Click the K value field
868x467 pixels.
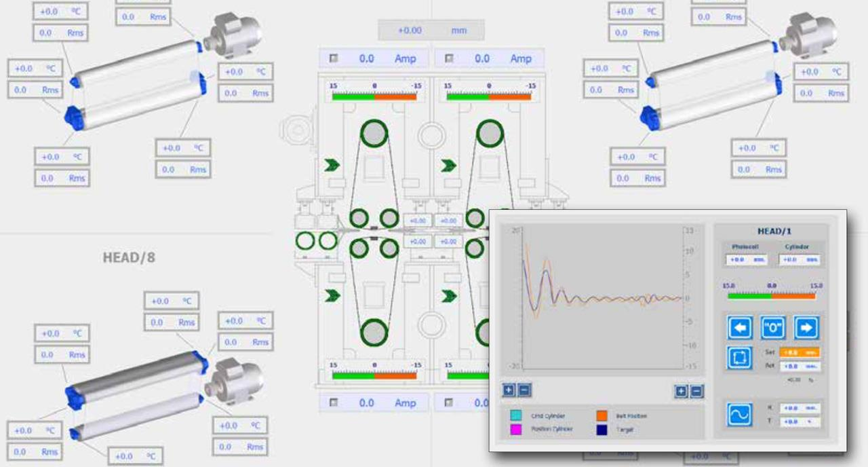[x=800, y=408]
